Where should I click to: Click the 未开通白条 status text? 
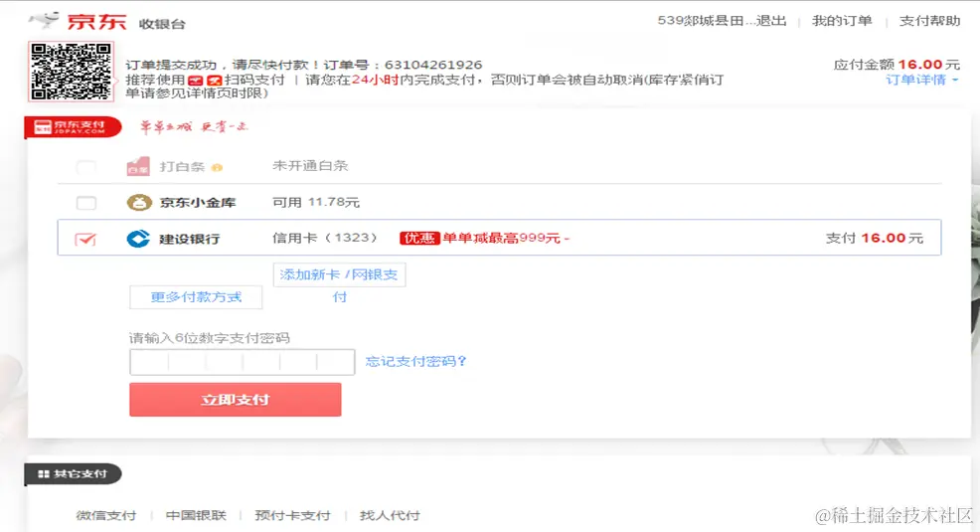[310, 166]
